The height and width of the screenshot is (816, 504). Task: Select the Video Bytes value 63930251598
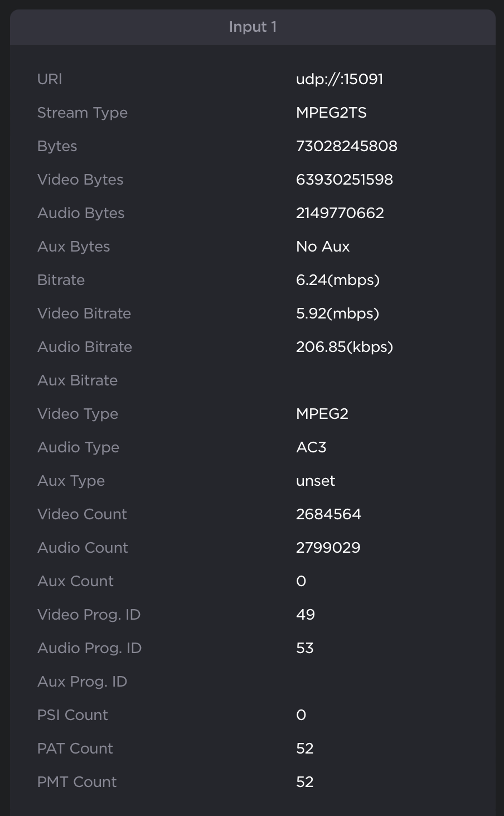coord(344,179)
